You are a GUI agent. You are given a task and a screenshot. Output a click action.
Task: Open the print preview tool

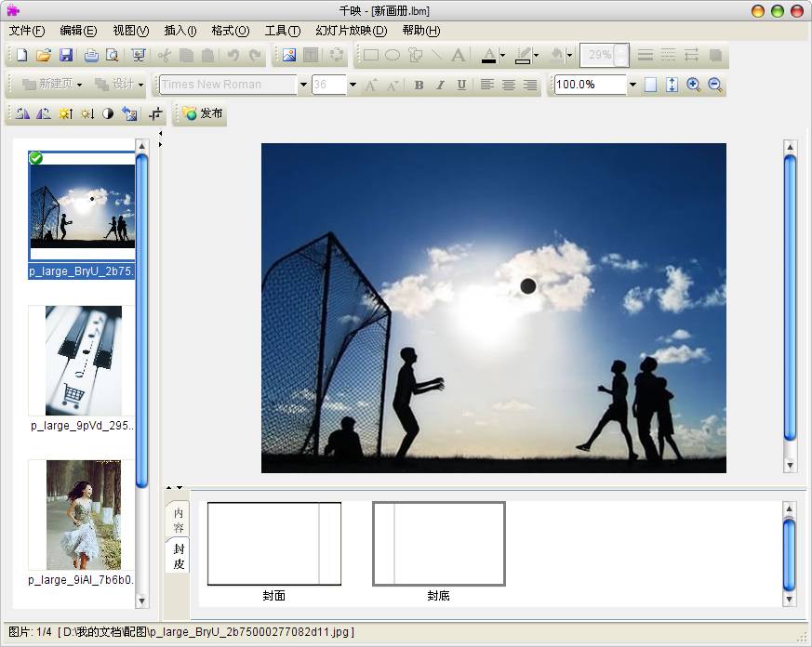[x=113, y=56]
